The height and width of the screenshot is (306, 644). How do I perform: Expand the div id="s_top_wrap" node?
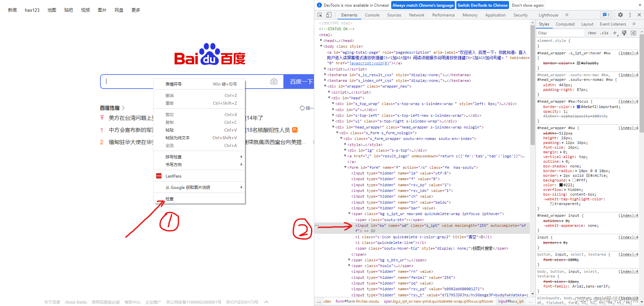pos(333,104)
